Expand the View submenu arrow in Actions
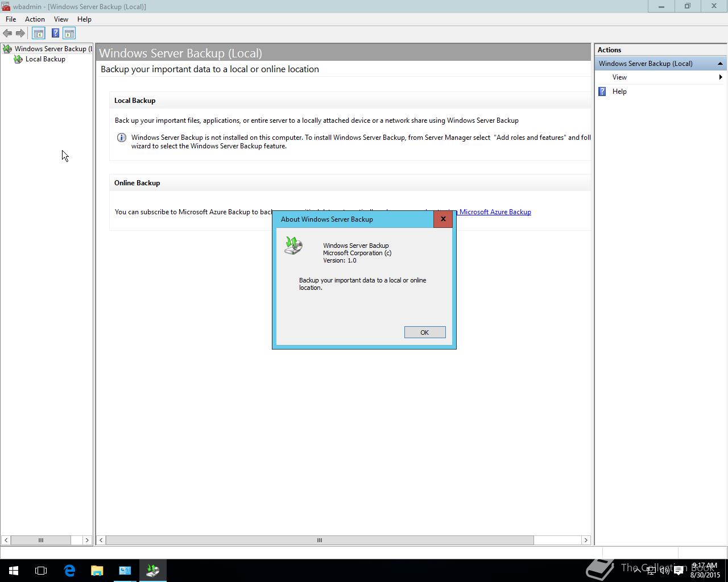The width and height of the screenshot is (728, 582). point(721,77)
